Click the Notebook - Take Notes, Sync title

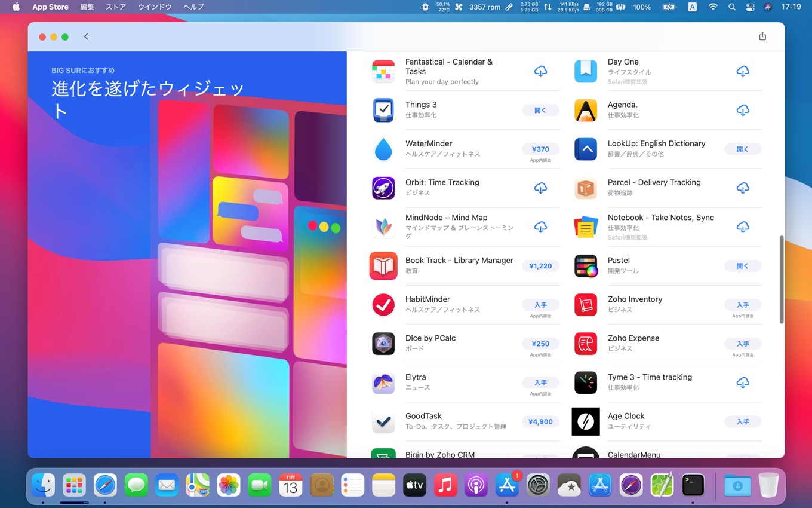661,218
